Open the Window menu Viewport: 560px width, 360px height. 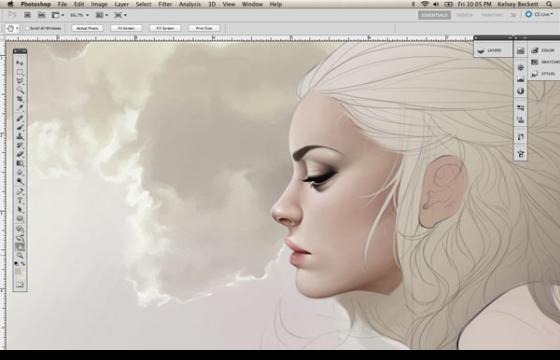(252, 4)
